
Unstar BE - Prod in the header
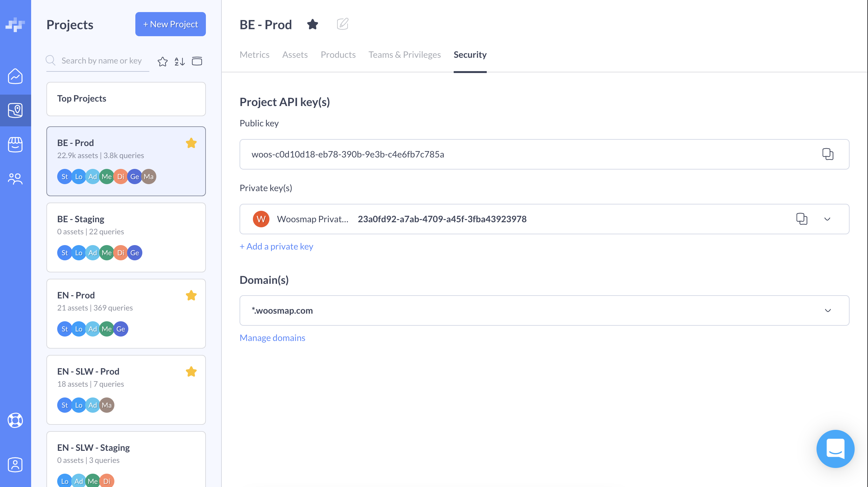point(312,24)
